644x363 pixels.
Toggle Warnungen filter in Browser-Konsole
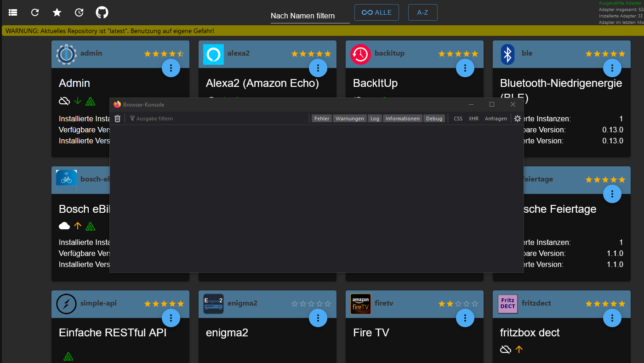tap(350, 119)
